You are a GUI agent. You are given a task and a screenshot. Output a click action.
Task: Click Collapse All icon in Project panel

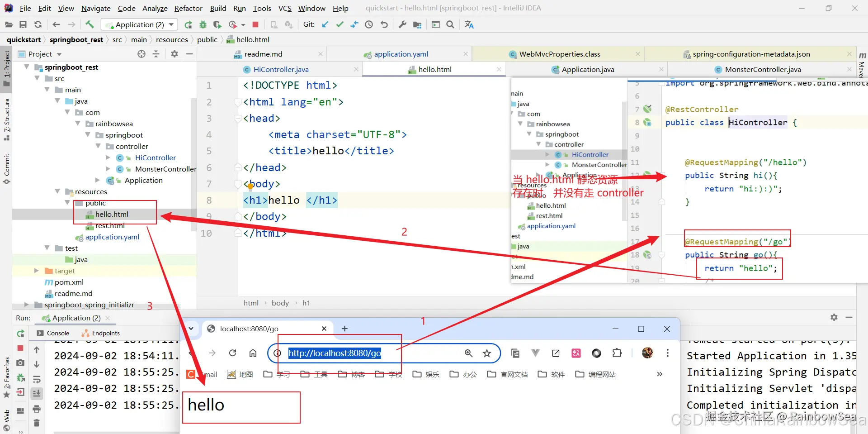(156, 54)
